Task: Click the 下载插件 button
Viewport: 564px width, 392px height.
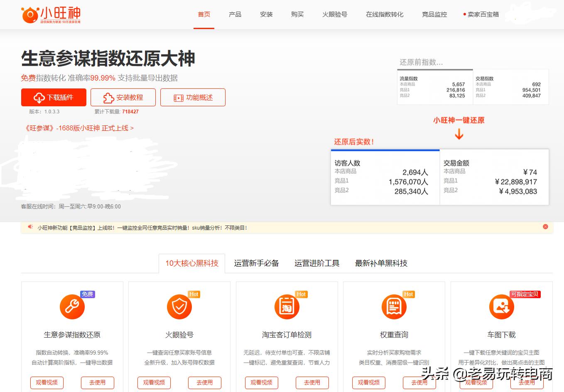Action: point(54,97)
